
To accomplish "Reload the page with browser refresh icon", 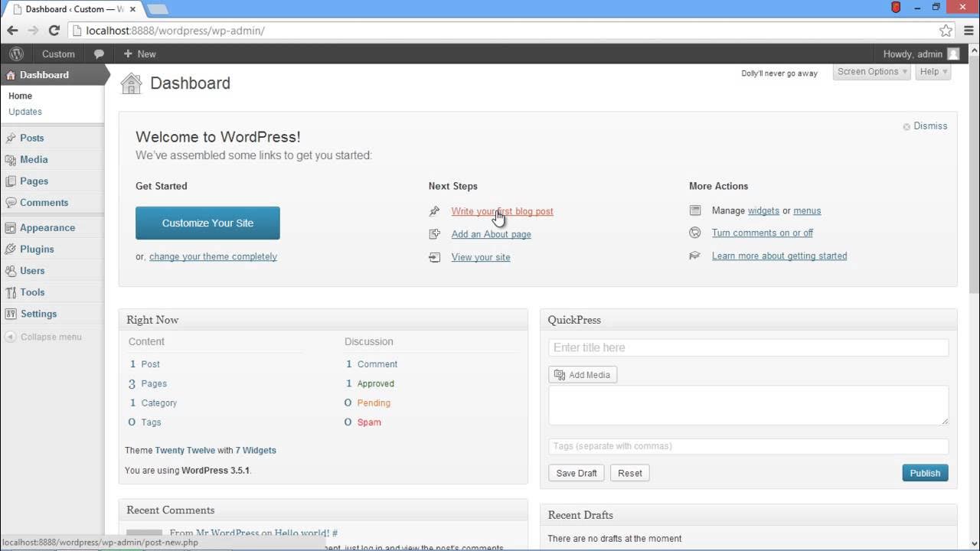I will pos(54,31).
